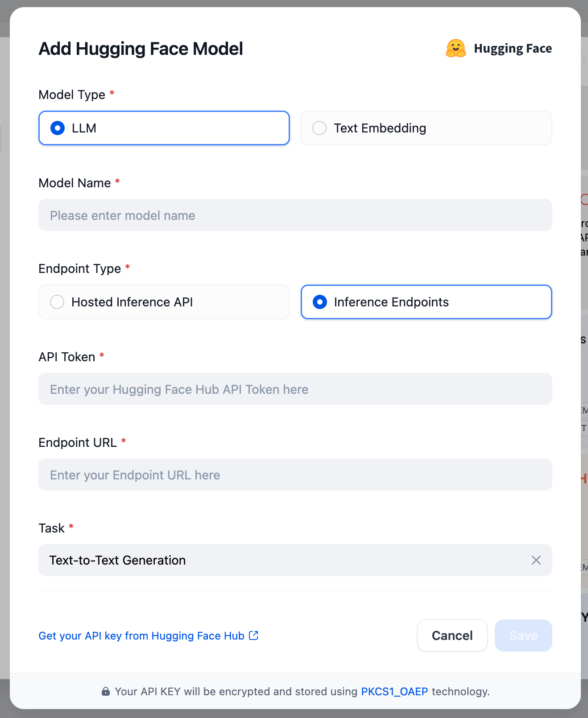Screen dimensions: 588x718
Task: Click the API Token input field
Action: point(295,389)
